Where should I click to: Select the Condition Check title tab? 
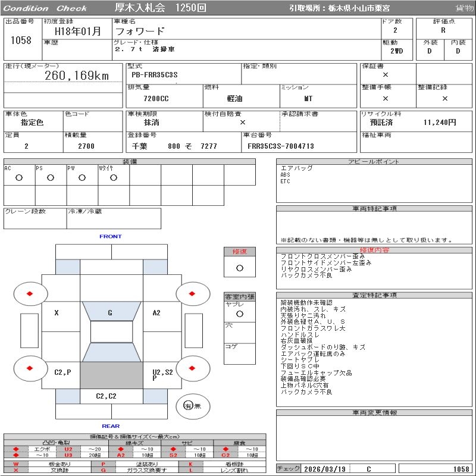pyautogui.click(x=45, y=8)
